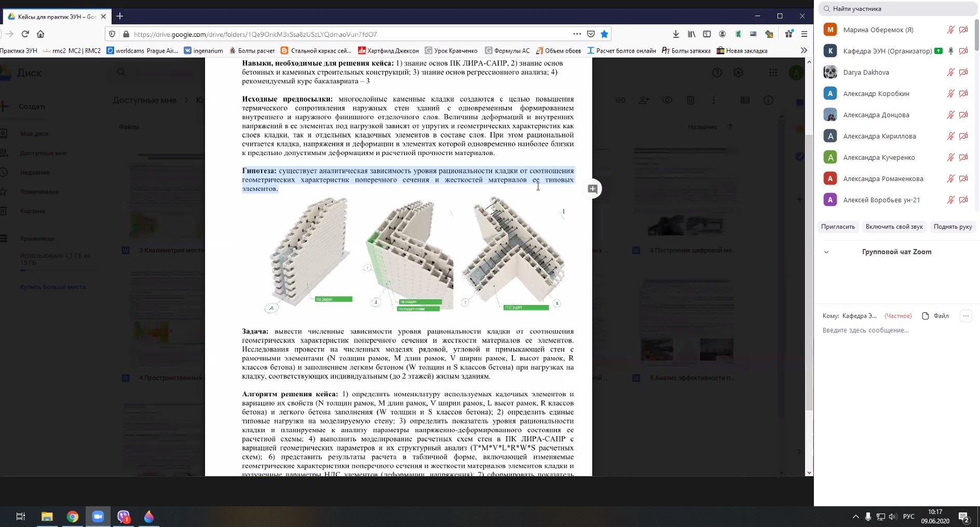
Task: Toggle video for Марина Оберемок
Action: [x=963, y=30]
